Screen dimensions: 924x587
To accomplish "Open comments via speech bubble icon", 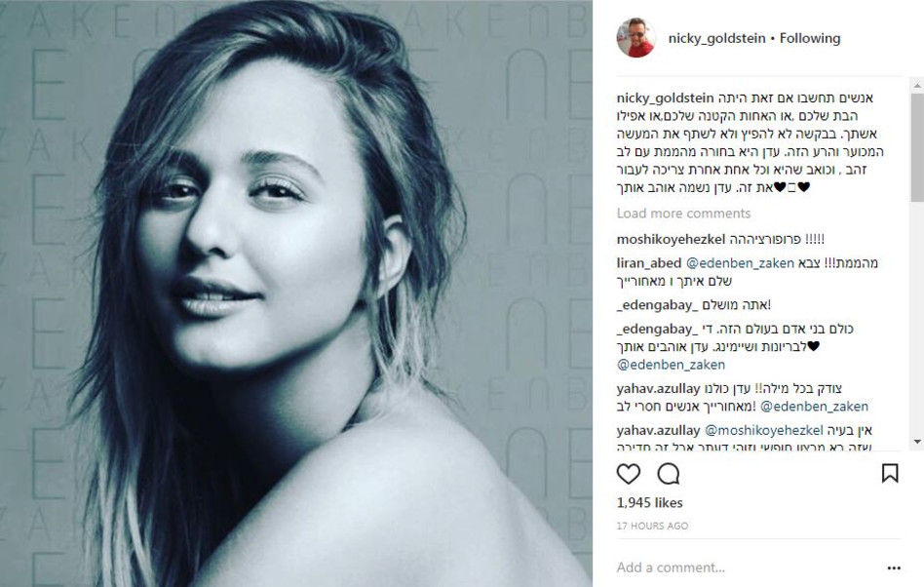I will coord(669,474).
